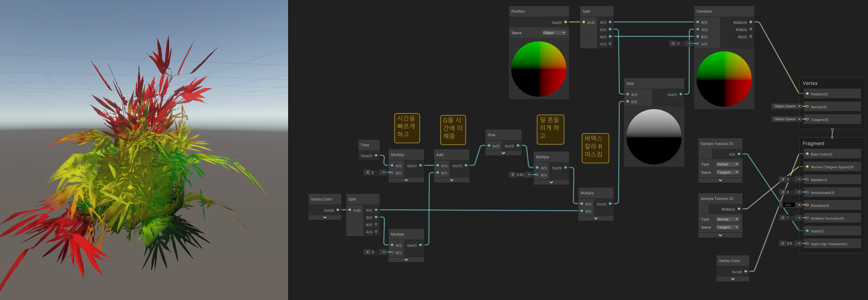Image resolution: width=868 pixels, height=300 pixels.
Task: Select the sticky note reading 시간을 빠르게 하고
Action: click(x=407, y=128)
